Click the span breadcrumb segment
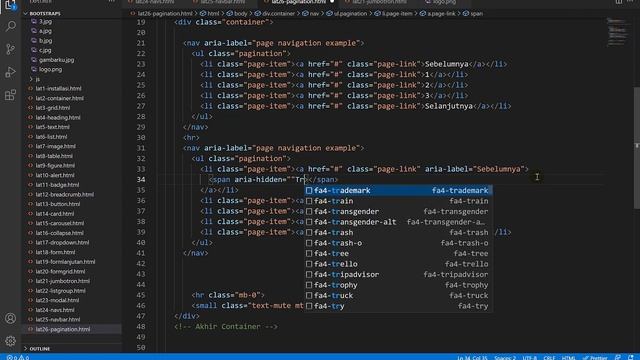 tap(476, 13)
